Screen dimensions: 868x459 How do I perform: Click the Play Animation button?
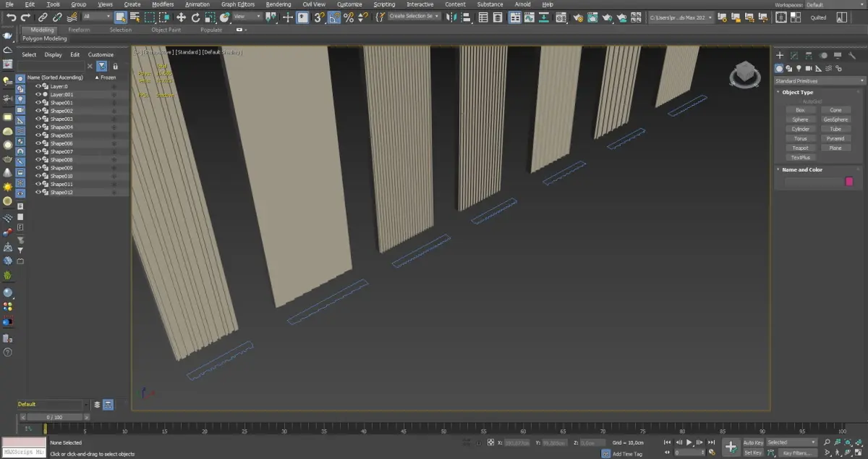[x=689, y=442]
